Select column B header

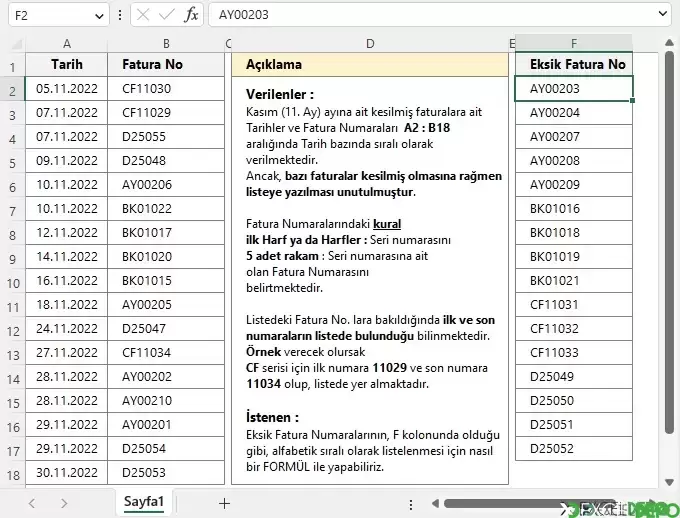click(x=166, y=43)
